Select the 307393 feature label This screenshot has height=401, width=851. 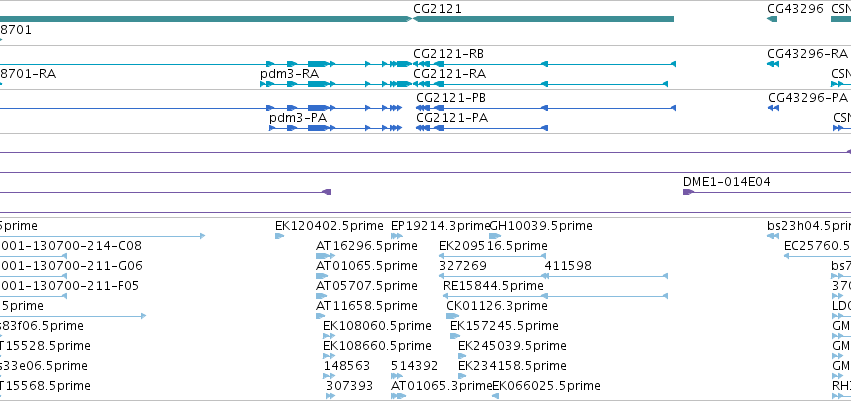point(350,386)
